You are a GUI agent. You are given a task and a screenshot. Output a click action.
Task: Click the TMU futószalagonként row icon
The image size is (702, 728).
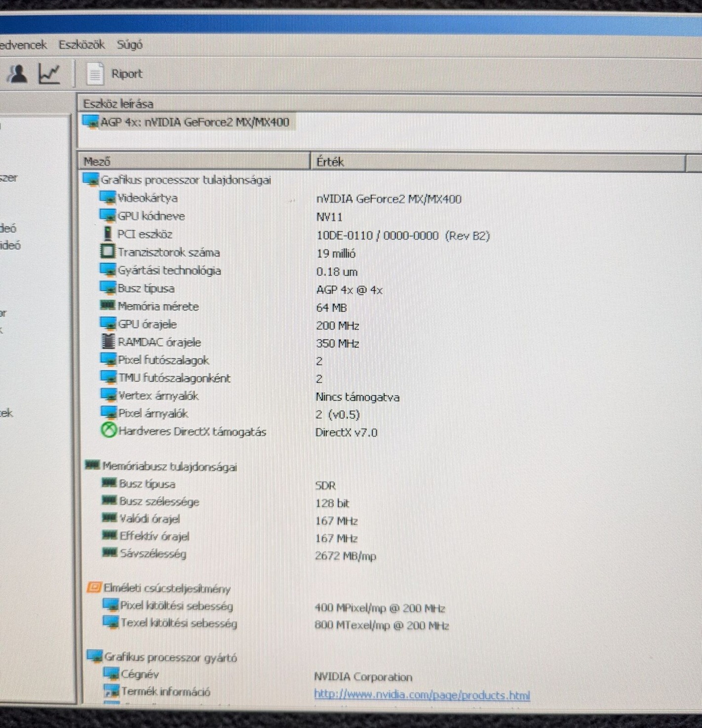(x=108, y=377)
